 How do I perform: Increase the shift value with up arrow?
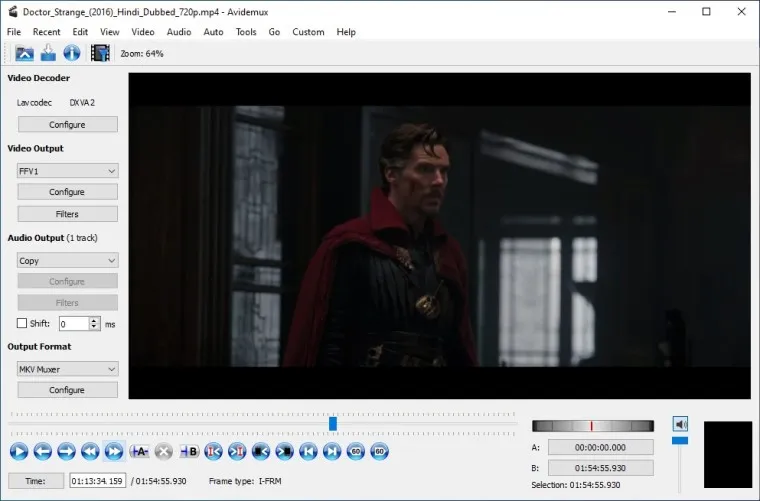[95, 320]
